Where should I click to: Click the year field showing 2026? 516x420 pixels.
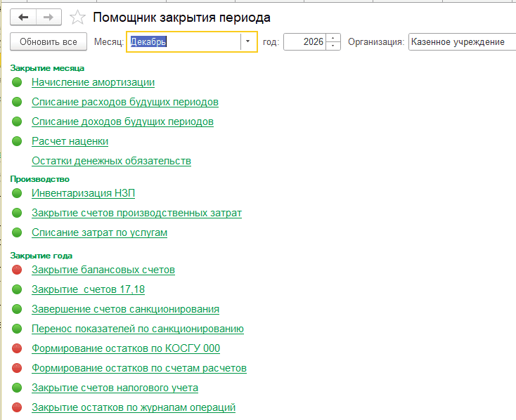[304, 41]
